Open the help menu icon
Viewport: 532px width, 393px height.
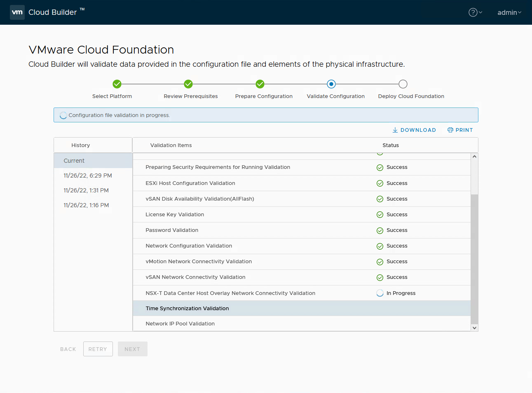[472, 12]
